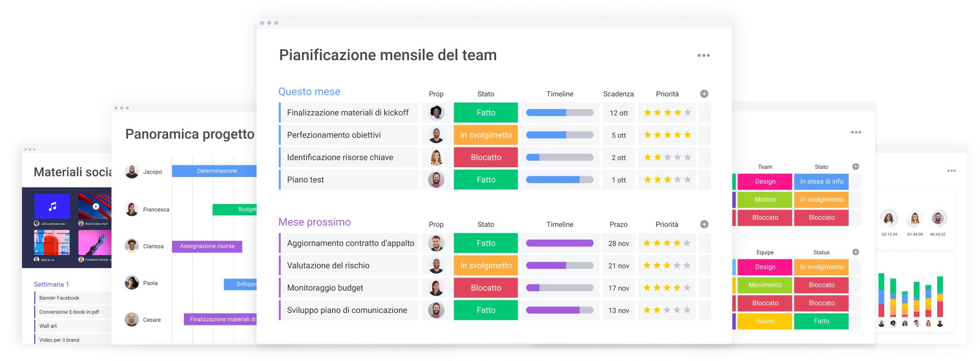Click the 12 ott due date cell

(618, 113)
